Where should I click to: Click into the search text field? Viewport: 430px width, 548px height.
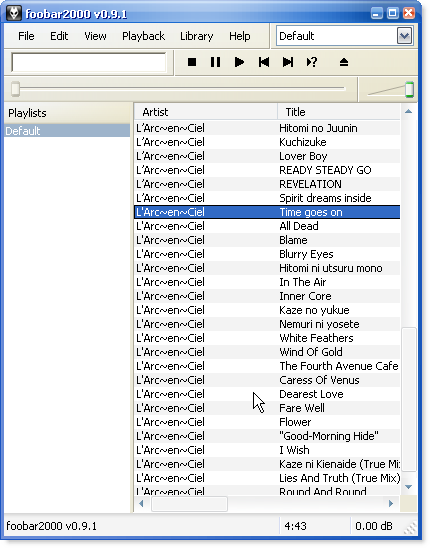(89, 63)
